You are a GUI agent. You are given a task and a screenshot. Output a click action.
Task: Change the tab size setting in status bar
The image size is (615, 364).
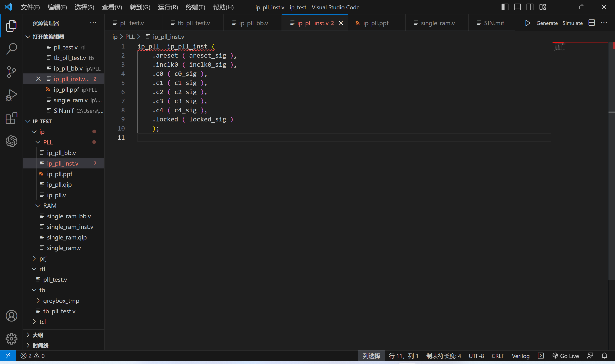pyautogui.click(x=444, y=356)
